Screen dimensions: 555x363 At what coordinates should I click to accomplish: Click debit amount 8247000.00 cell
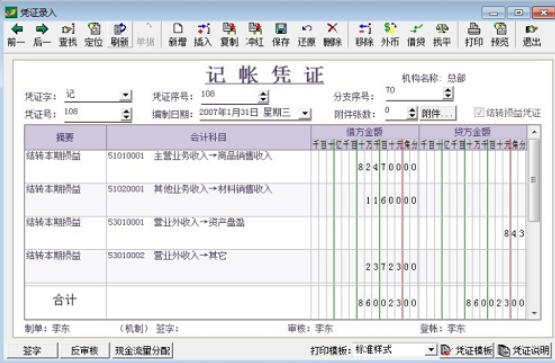pos(365,167)
